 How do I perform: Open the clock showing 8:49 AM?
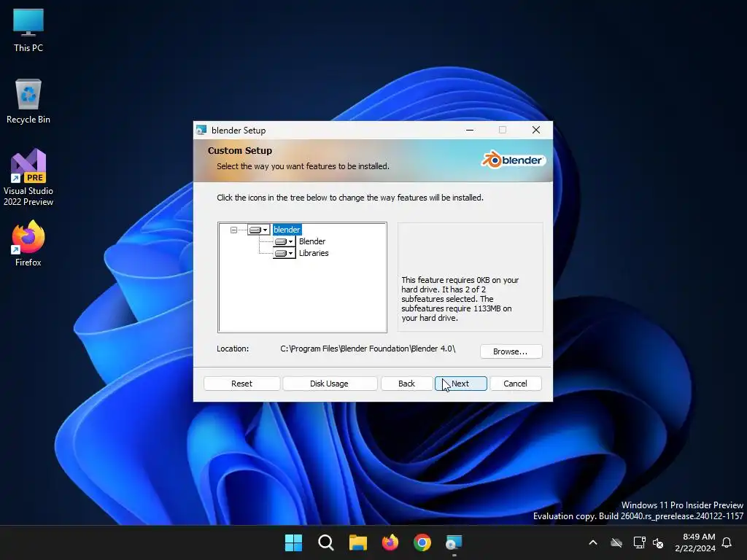(695, 542)
